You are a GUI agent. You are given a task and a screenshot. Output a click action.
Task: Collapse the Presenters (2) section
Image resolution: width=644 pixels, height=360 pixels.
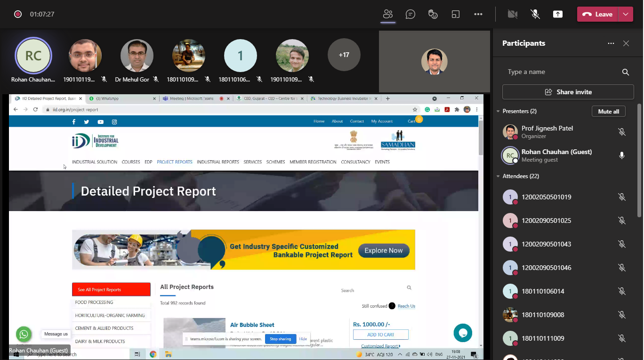[x=499, y=111]
